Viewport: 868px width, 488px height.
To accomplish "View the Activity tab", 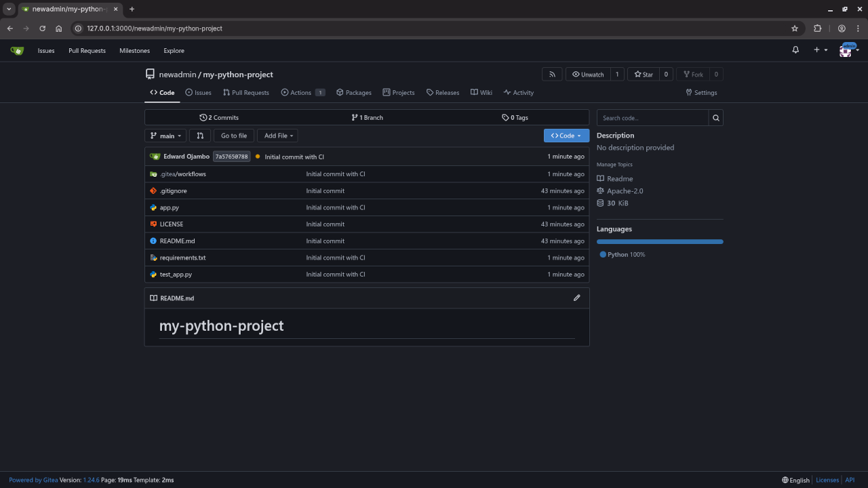I will point(519,93).
